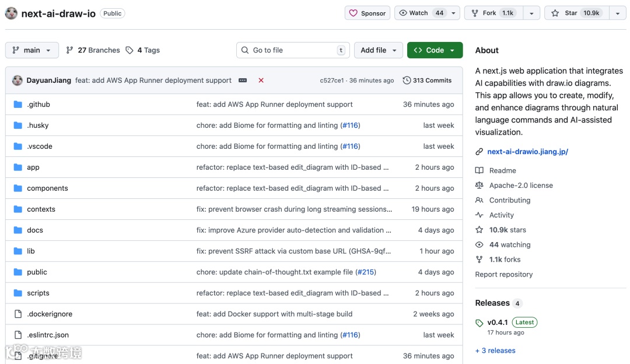The width and height of the screenshot is (630, 364).
Task: Open the .github folder
Action: click(x=38, y=104)
